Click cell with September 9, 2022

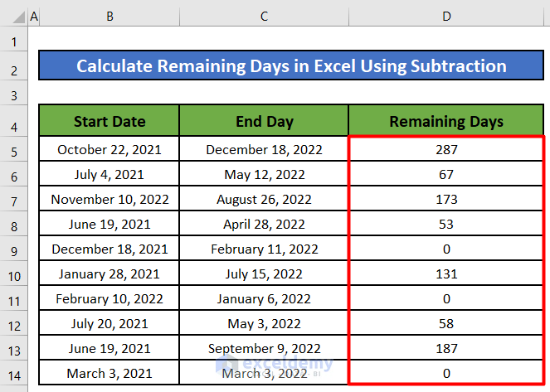coord(264,348)
